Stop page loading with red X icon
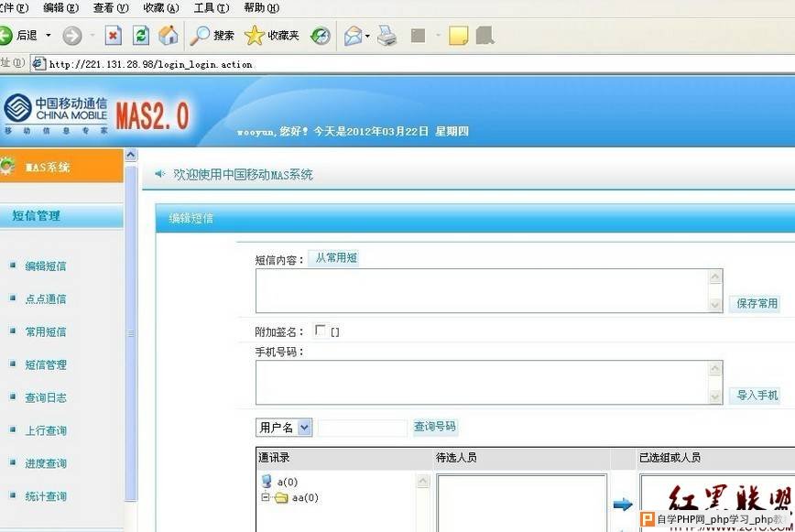The height and width of the screenshot is (532, 795). tap(113, 36)
